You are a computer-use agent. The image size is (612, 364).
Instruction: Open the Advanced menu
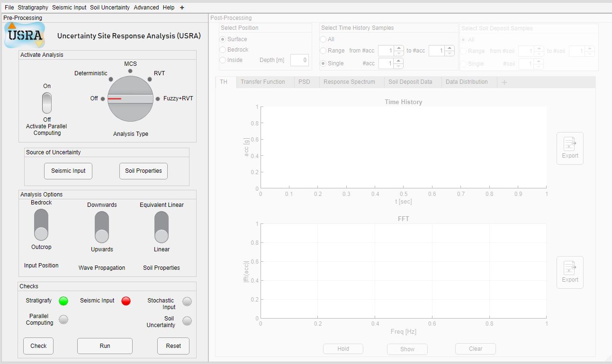pos(146,8)
